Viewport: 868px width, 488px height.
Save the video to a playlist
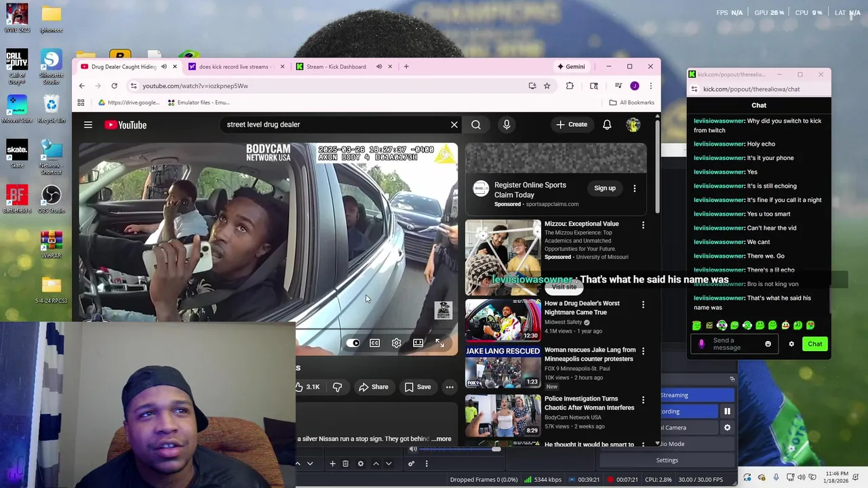418,387
